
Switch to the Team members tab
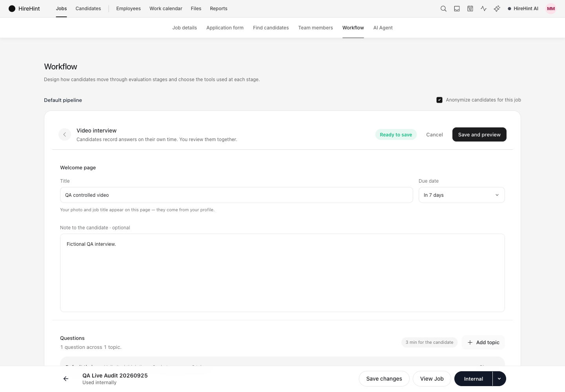[x=315, y=28]
